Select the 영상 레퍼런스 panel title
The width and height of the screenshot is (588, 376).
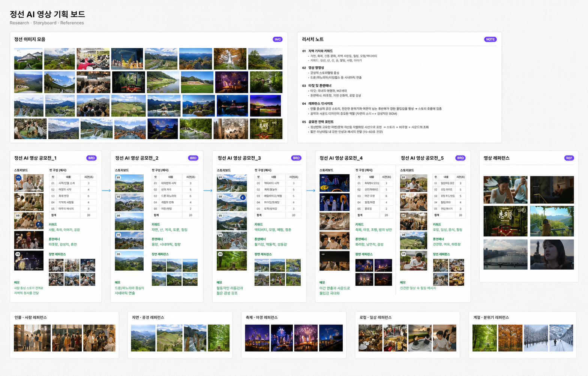click(x=496, y=158)
